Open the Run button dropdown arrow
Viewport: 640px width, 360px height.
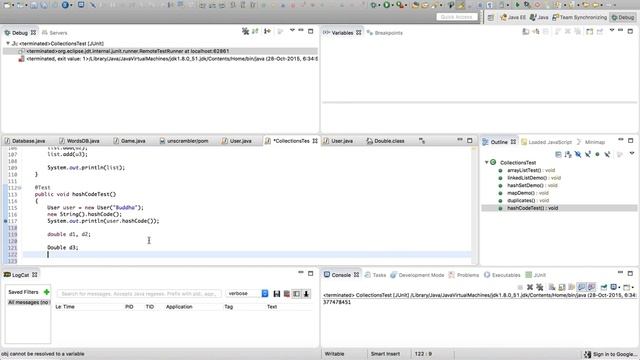[392, 5]
